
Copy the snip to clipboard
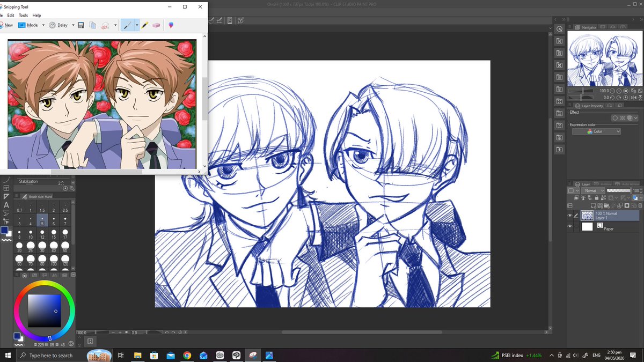pos(93,25)
